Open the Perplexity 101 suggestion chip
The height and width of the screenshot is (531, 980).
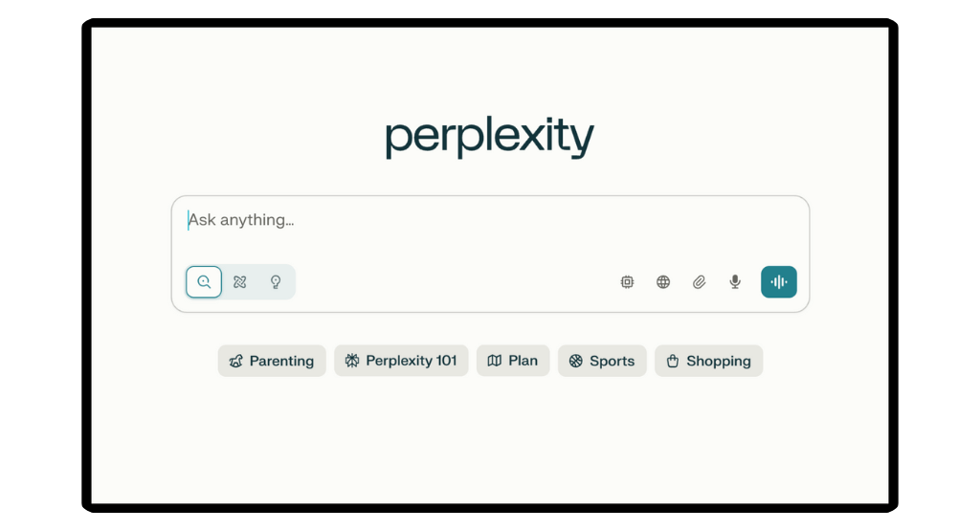click(401, 361)
